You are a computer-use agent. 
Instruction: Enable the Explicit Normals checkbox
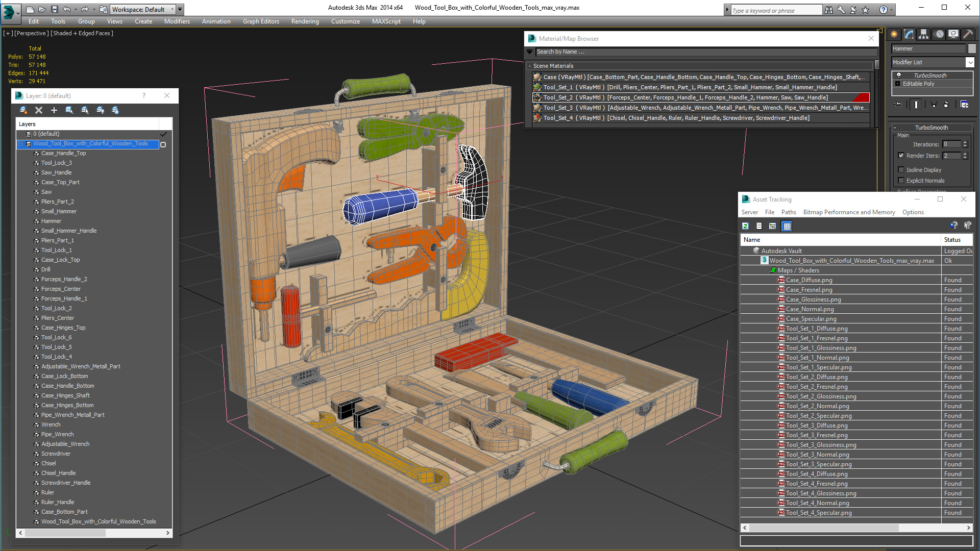[901, 181]
